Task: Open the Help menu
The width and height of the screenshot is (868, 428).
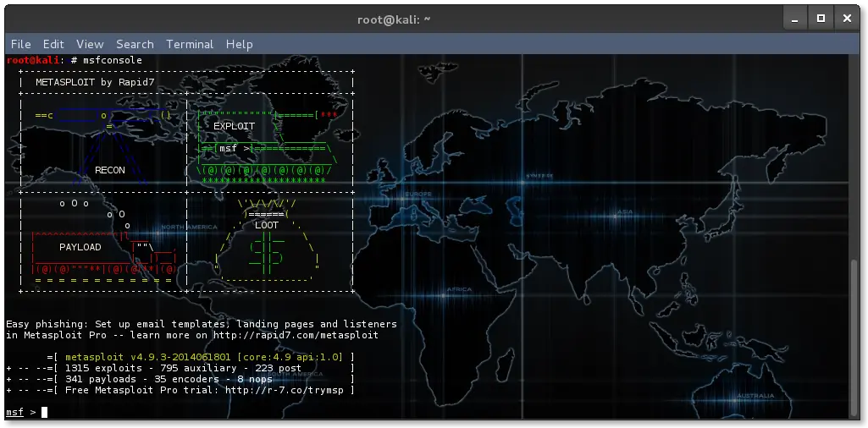Action: 239,44
